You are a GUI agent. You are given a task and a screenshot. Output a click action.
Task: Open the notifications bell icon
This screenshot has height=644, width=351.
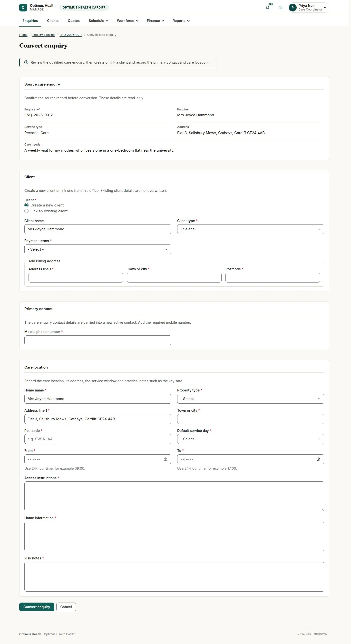pos(267,8)
